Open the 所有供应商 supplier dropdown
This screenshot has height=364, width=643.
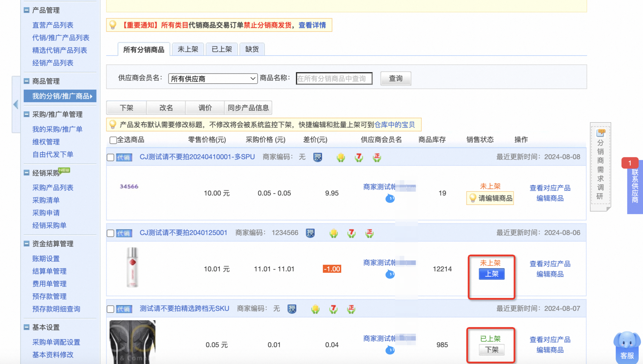coord(213,79)
